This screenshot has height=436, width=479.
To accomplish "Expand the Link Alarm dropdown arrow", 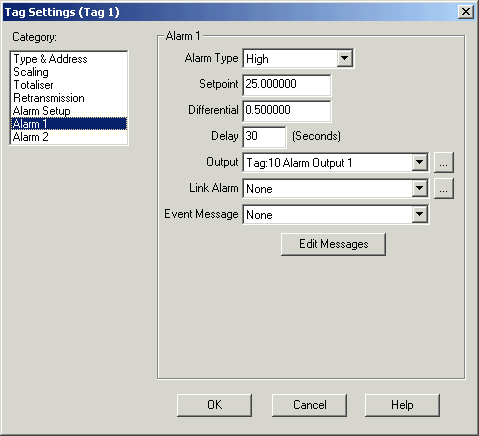I will coord(419,188).
